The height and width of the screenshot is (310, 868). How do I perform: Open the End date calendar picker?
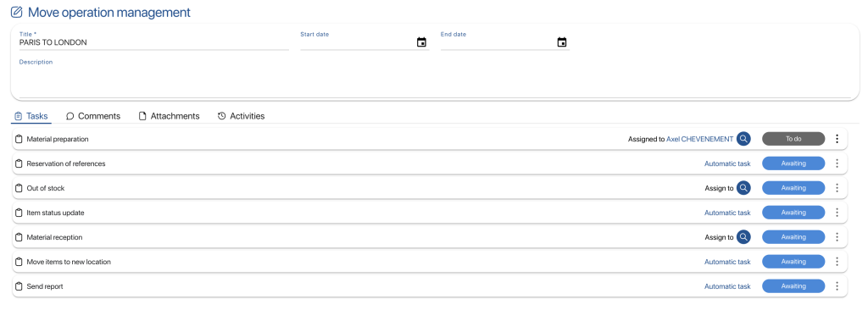click(x=562, y=42)
